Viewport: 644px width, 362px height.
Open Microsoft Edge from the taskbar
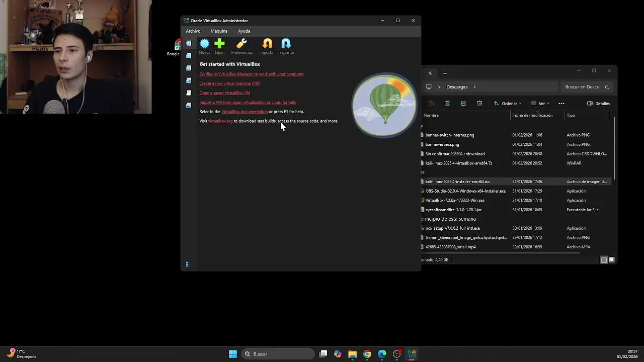382,354
